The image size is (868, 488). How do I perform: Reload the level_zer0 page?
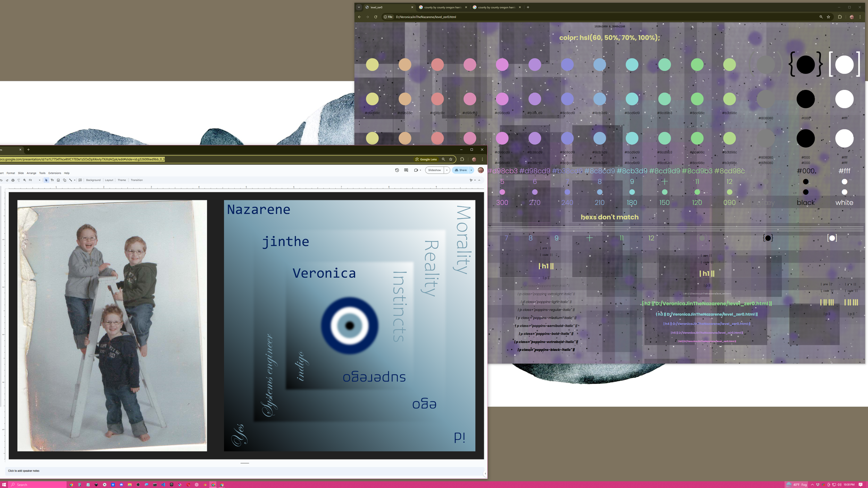(x=375, y=17)
